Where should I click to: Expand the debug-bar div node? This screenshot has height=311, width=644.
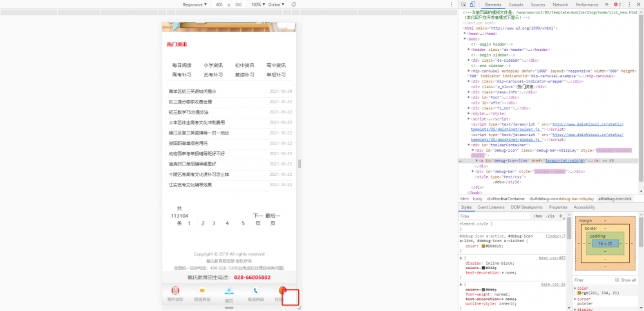pyautogui.click(x=473, y=171)
